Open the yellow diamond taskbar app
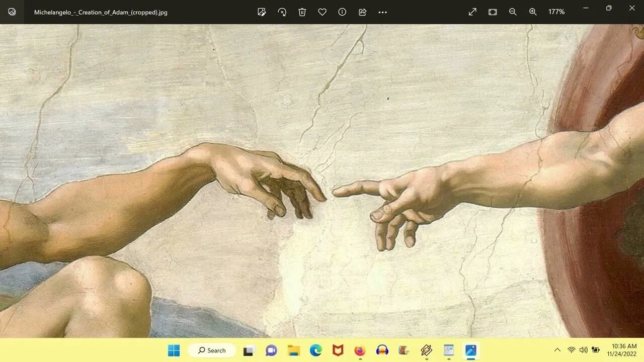The height and width of the screenshot is (362, 644). tap(426, 350)
